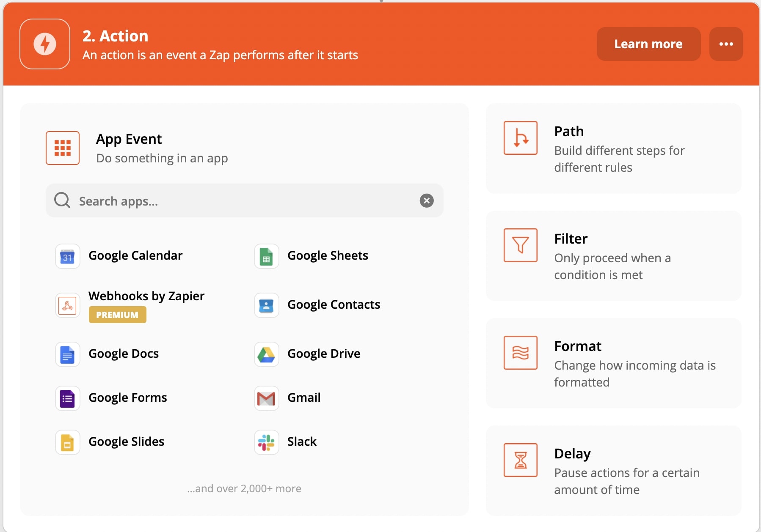Click 'Do something in an app' subtitle
Viewport: 761px width, 532px height.
[162, 158]
